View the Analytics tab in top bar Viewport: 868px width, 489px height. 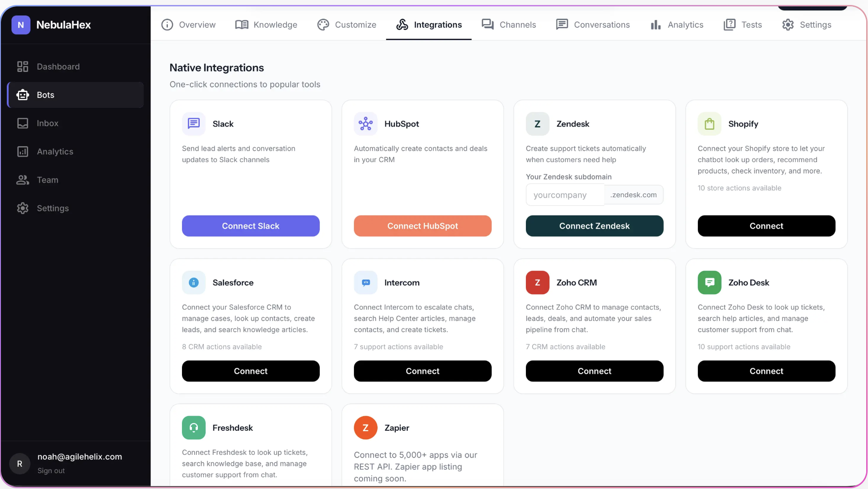[x=677, y=25]
